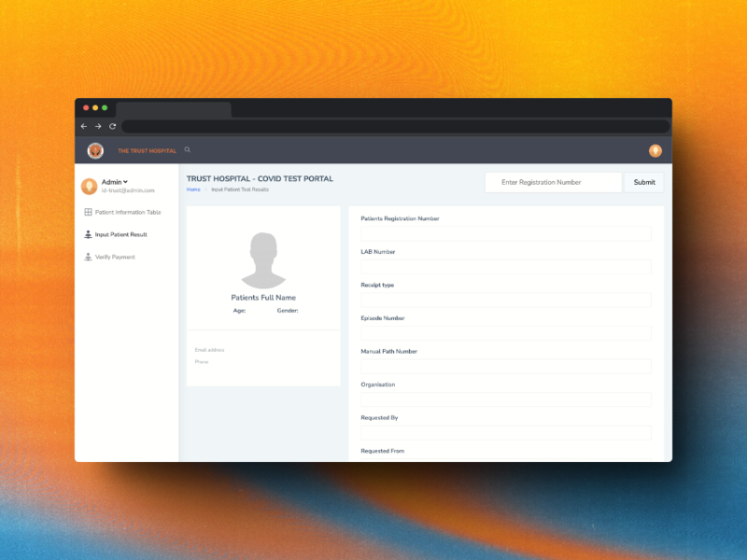Open the Verify Payment sidebar menu
This screenshot has height=560, width=747.
(115, 257)
